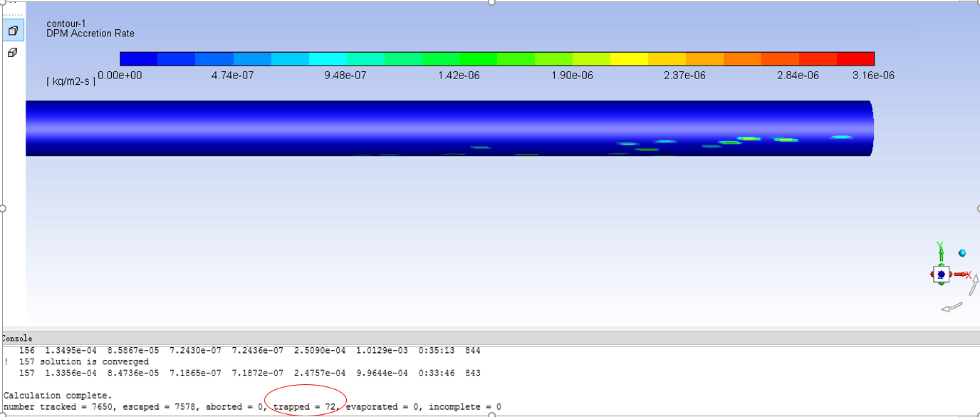Click the dark blue minimum color segment
This screenshot has height=417, width=980.
(138, 58)
